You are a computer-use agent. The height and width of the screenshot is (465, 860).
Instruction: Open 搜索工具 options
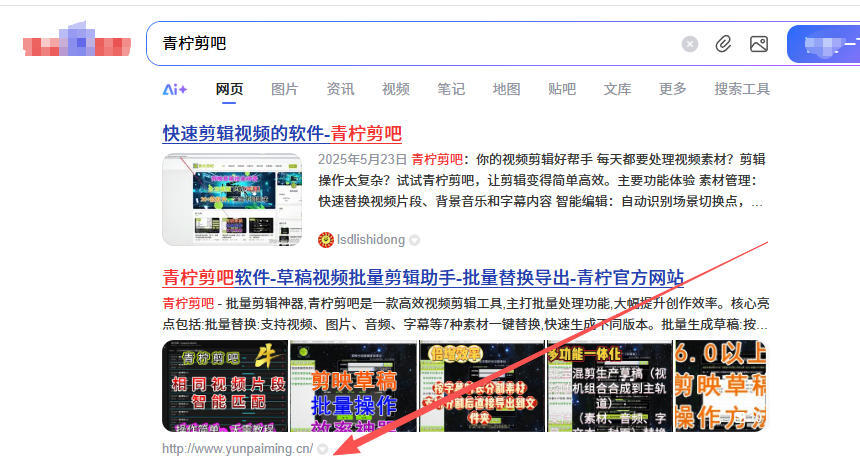click(742, 89)
